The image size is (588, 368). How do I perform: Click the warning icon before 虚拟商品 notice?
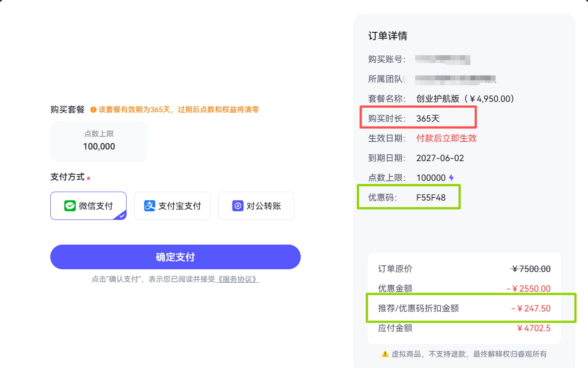pos(385,354)
